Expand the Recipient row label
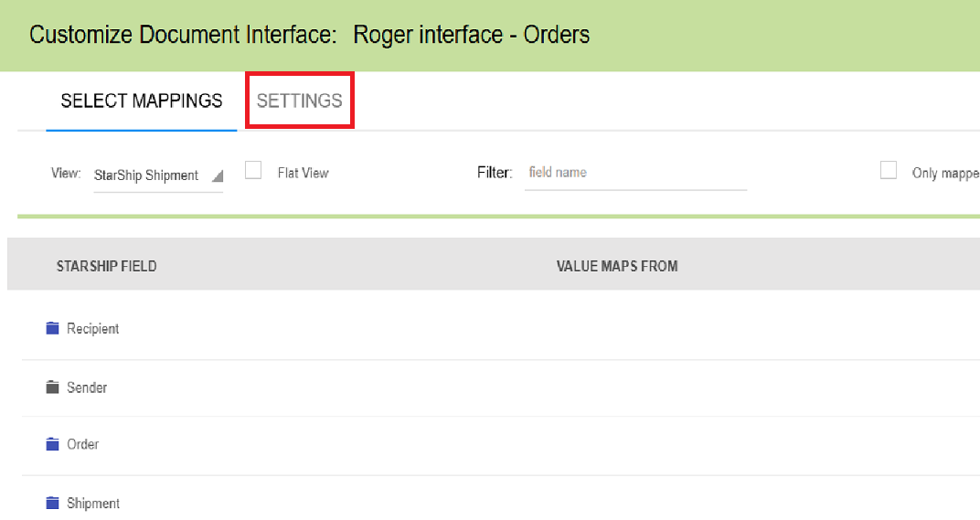 click(x=93, y=329)
